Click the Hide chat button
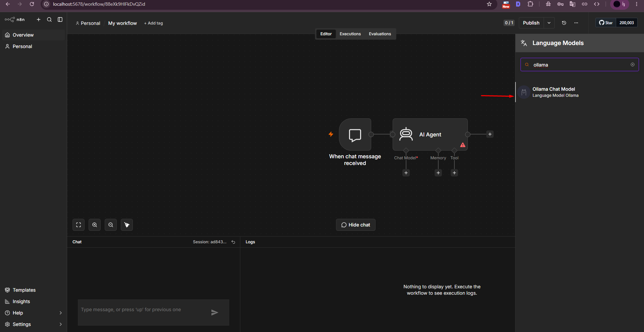 coord(356,225)
